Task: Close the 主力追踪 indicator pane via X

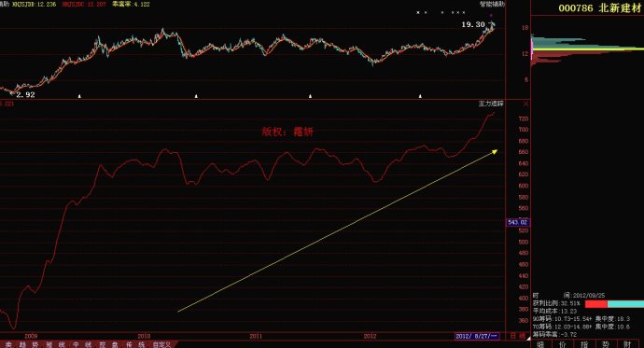Action: point(525,104)
